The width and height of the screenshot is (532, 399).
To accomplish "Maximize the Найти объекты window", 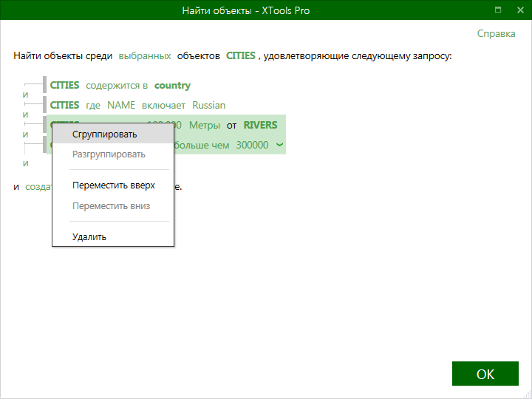I will pos(498,10).
